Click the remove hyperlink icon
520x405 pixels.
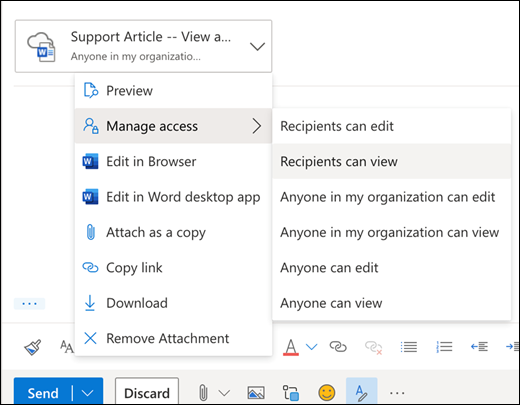click(374, 347)
